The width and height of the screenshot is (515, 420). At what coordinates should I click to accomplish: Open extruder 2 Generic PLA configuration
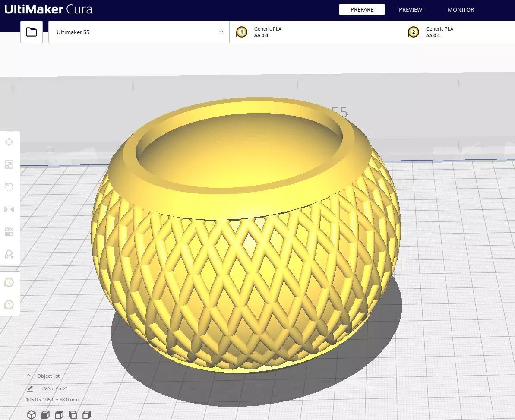coord(458,32)
